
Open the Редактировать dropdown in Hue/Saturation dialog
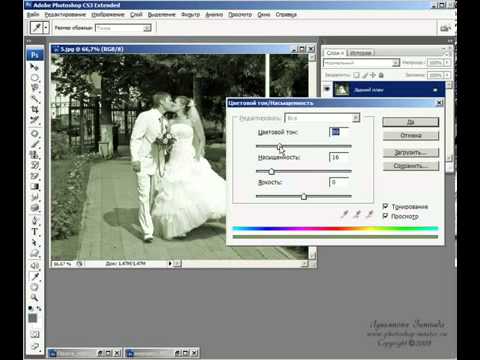tap(322, 118)
